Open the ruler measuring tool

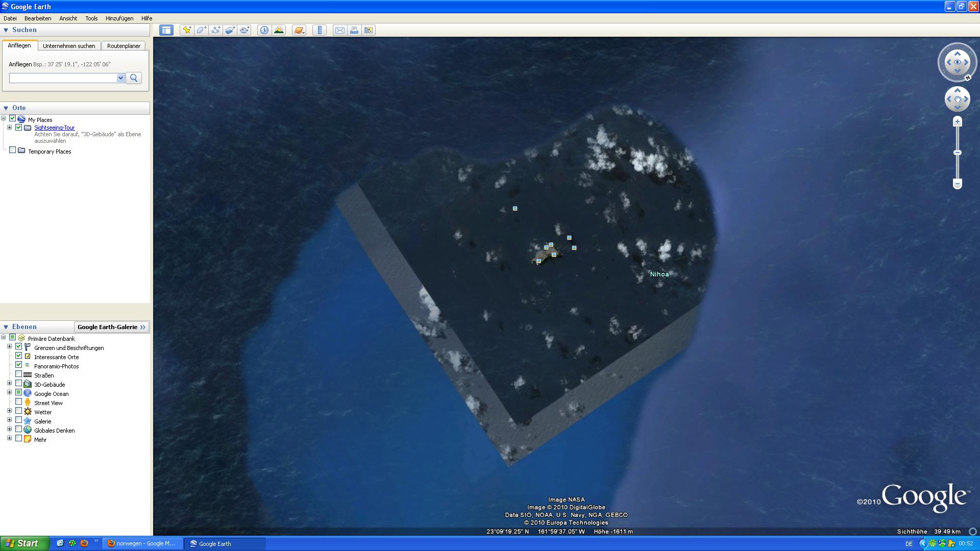coord(320,30)
